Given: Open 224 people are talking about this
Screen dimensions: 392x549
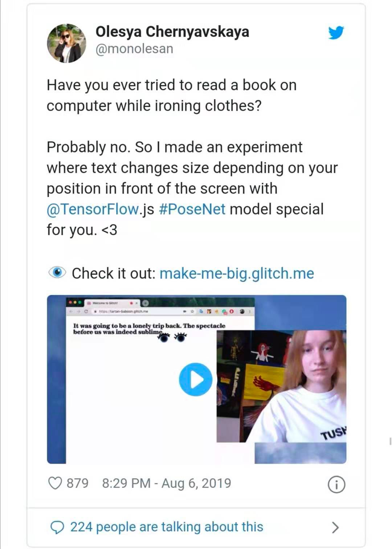Looking at the screenshot, I should click(x=167, y=527).
